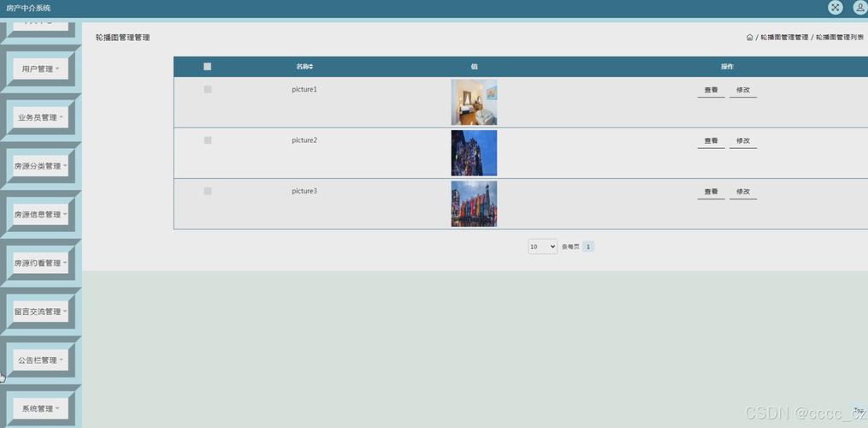Click 查看 button for picture1
Image resolution: width=868 pixels, height=428 pixels.
point(711,91)
